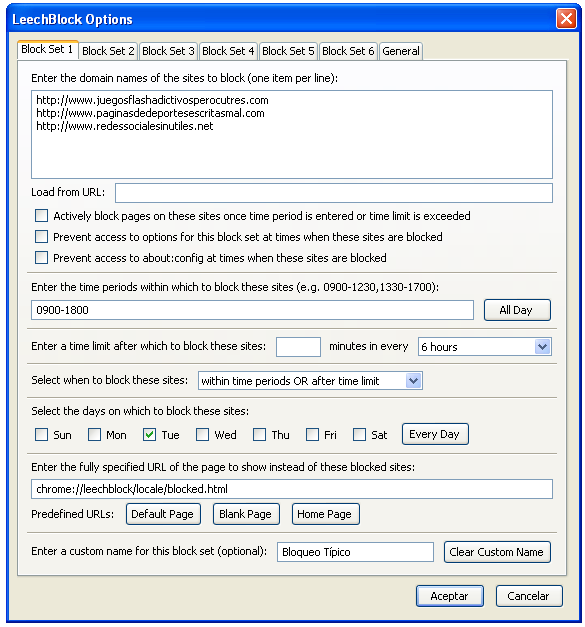The image size is (585, 627).
Task: Click inside the blocked sites domain list
Action: point(292,134)
